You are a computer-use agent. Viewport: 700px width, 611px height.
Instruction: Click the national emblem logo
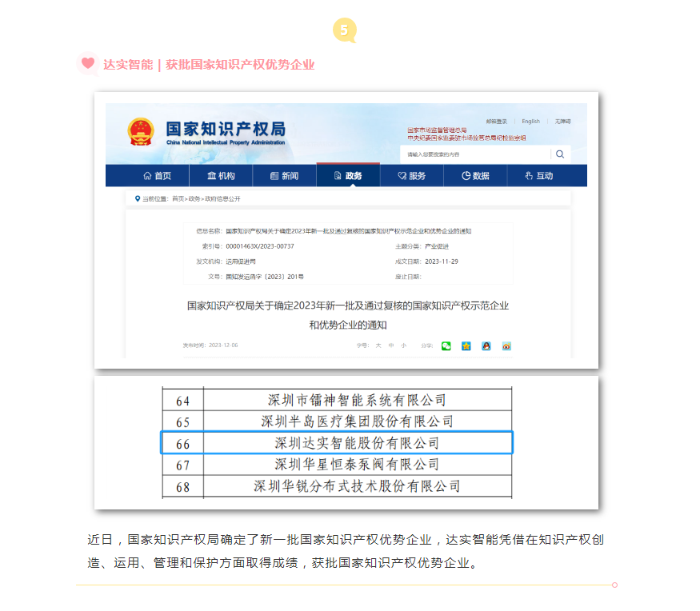141,132
